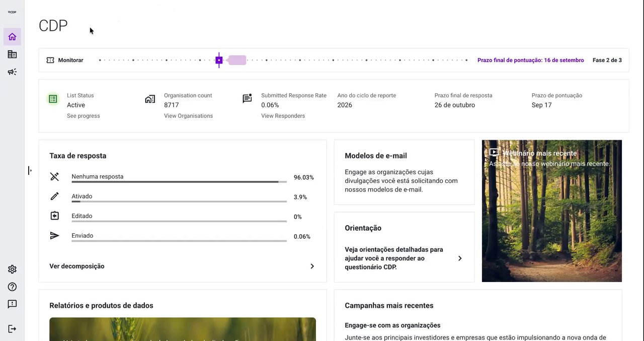Open the Orientação guidance chevron
The width and height of the screenshot is (644, 341).
[x=459, y=258]
